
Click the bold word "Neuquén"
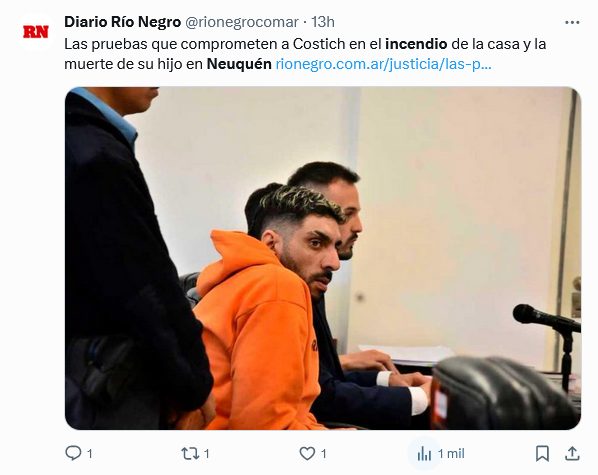pos(239,64)
